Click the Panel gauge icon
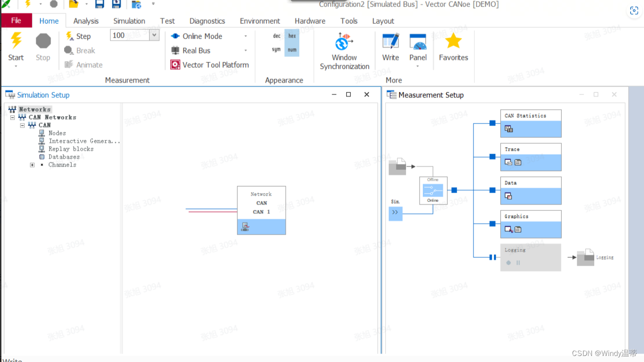Image resolution: width=644 pixels, height=362 pixels. coord(418,42)
